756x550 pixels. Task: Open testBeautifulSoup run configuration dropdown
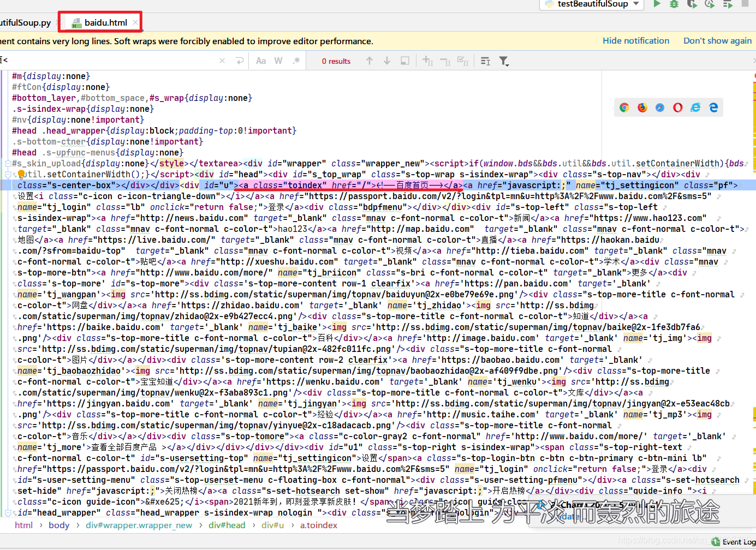point(592,4)
